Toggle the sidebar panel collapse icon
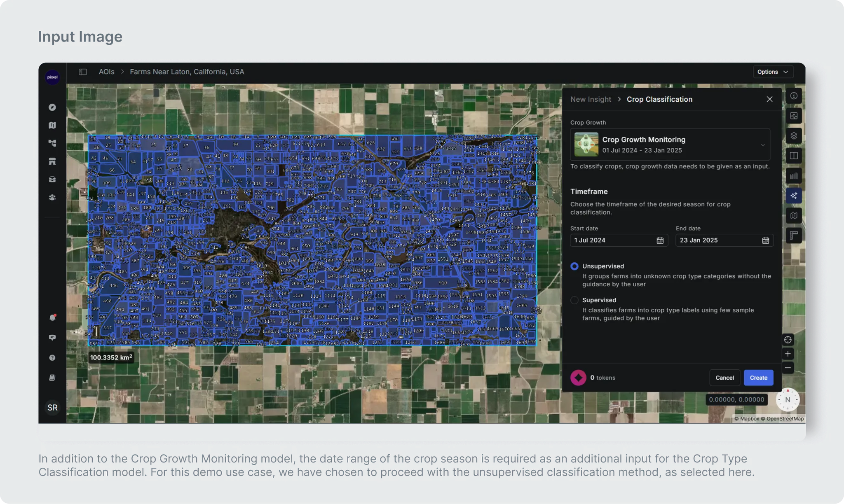The height and width of the screenshot is (504, 844). tap(83, 72)
